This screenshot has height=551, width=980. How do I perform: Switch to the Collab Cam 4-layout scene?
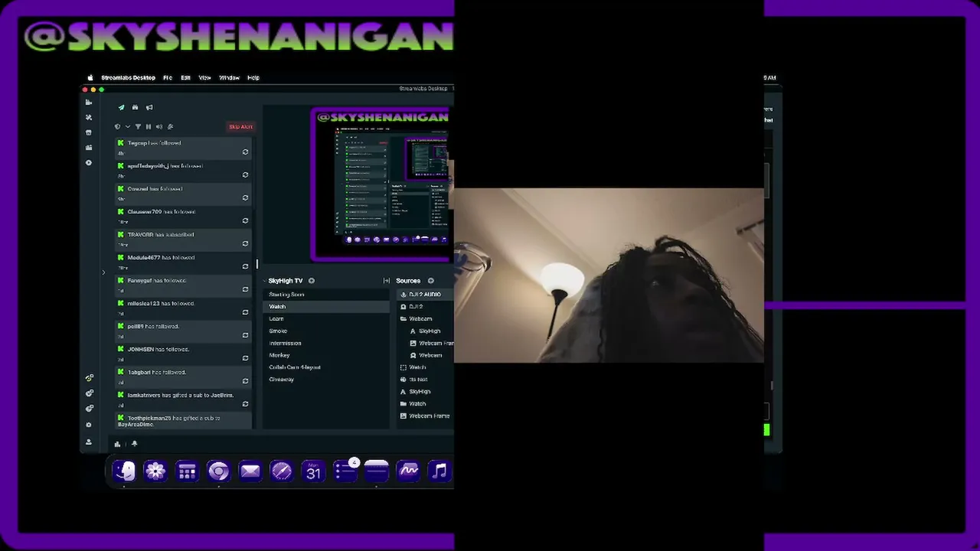[x=326, y=367]
